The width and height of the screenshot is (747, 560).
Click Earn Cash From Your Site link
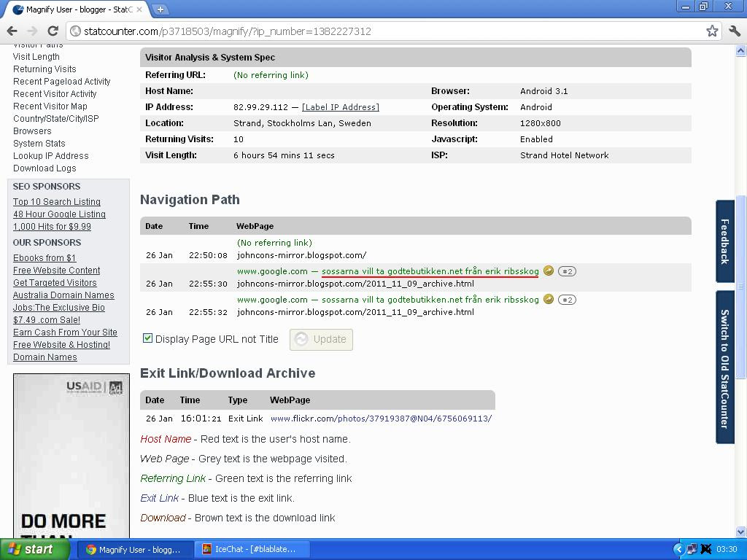click(x=65, y=332)
